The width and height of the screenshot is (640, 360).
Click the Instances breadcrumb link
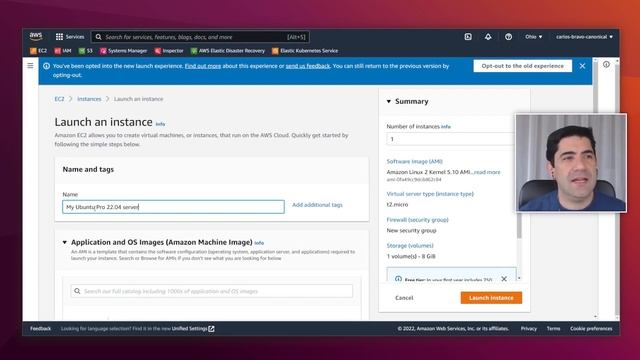89,99
